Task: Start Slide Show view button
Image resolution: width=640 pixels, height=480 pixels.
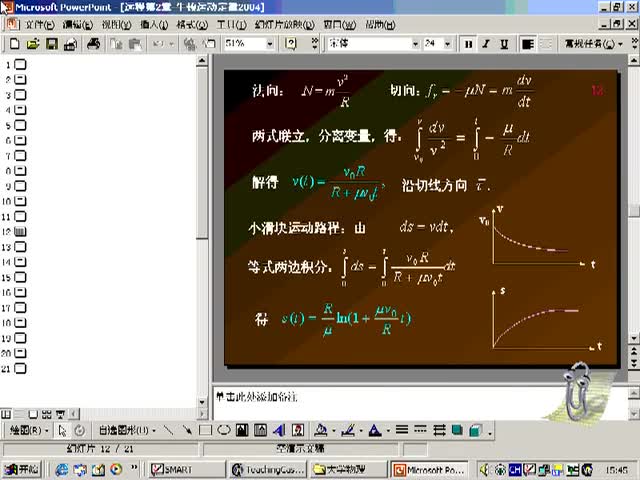Action: pyautogui.click(x=60, y=414)
